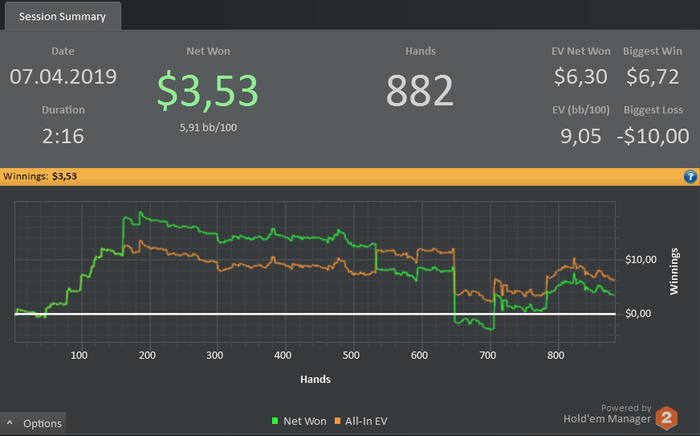Image resolution: width=700 pixels, height=436 pixels.
Task: Click the large $3,53 Net Won value
Action: coord(208,91)
